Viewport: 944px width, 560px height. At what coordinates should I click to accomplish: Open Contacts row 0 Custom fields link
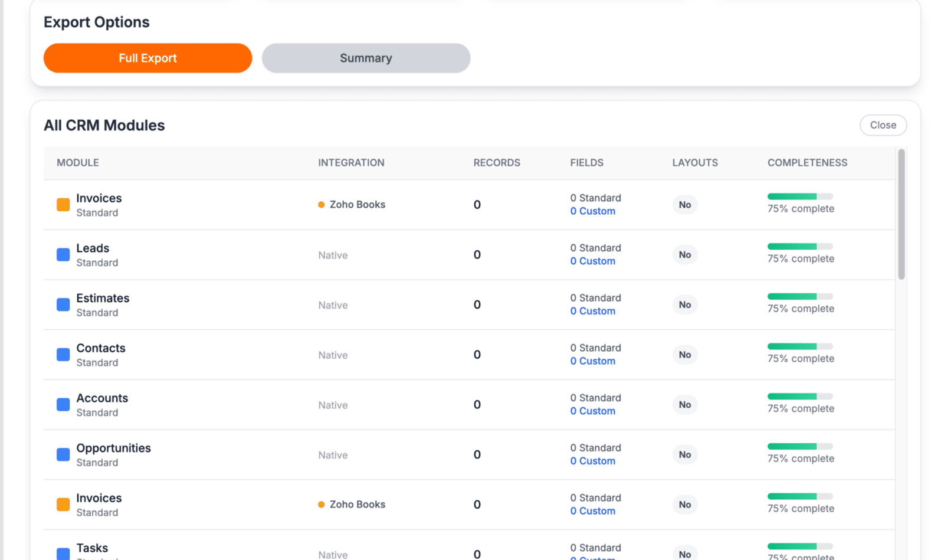click(x=592, y=361)
